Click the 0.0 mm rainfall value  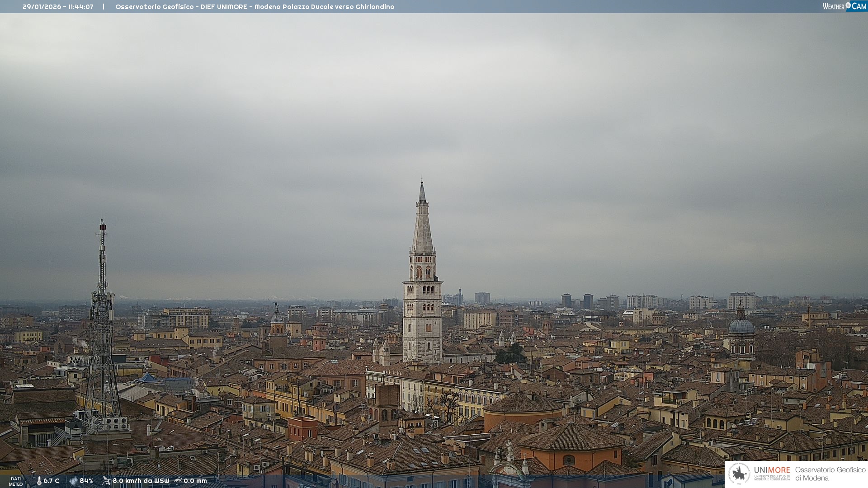[195, 481]
